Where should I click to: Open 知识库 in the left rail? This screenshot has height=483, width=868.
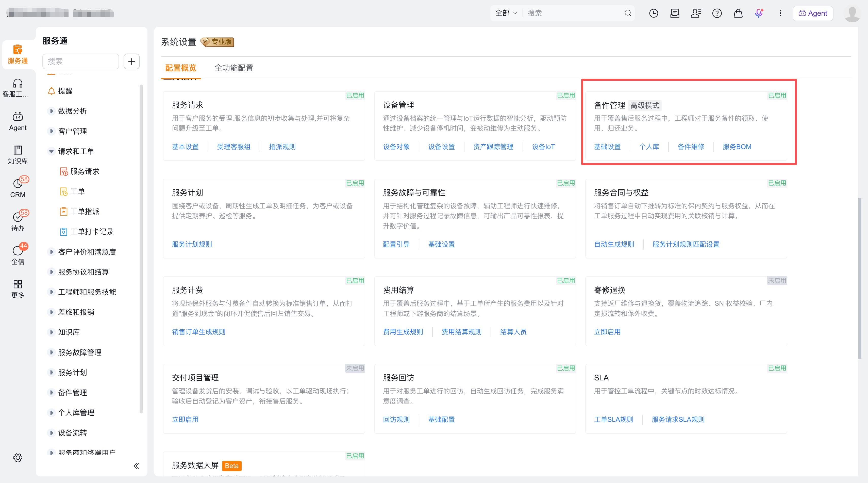(18, 155)
